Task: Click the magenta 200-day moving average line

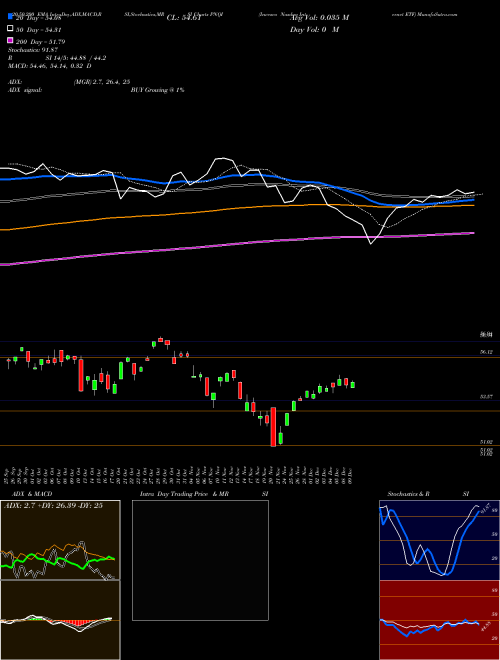Action: [236, 243]
